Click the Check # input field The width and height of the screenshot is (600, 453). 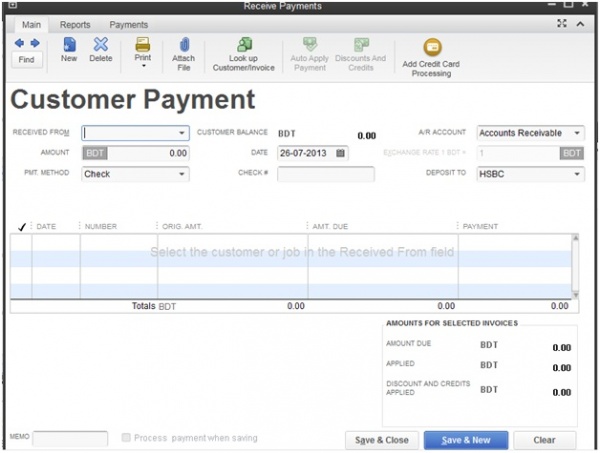click(x=325, y=174)
